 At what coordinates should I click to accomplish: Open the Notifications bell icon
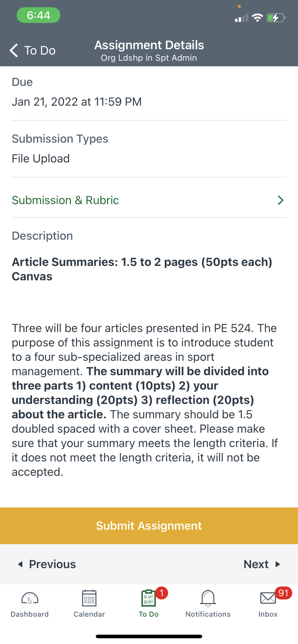pos(208,598)
